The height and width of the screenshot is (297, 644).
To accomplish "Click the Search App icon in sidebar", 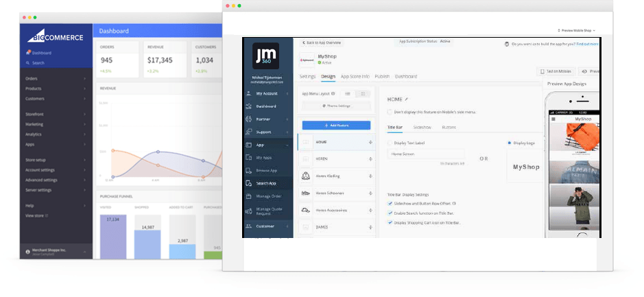I will (x=249, y=183).
